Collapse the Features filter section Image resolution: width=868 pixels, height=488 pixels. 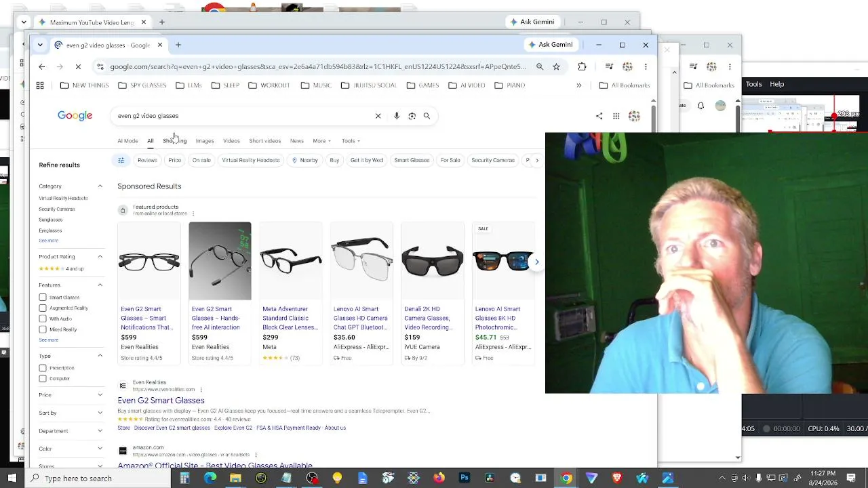[100, 285]
